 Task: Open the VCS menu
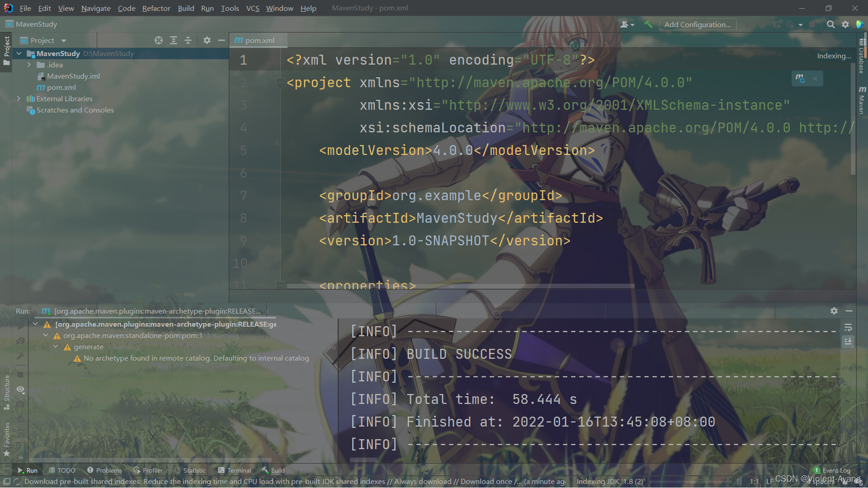pos(253,8)
